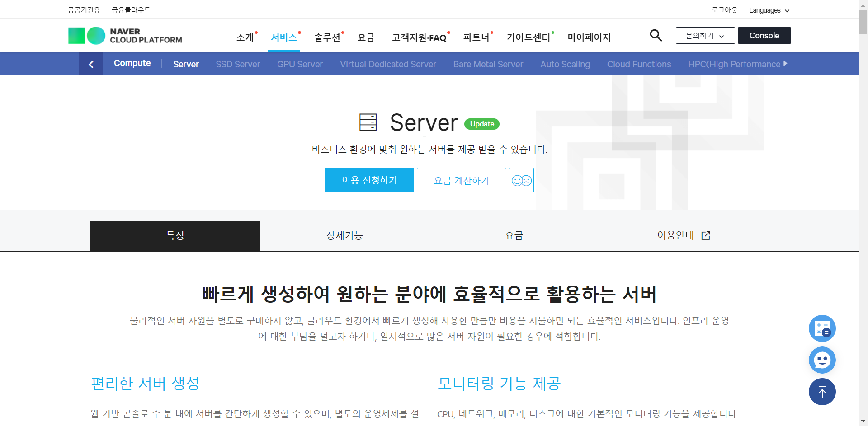Viewport: 868px width, 426px height.
Task: Select the HPC(High Performance tab
Action: pos(734,64)
